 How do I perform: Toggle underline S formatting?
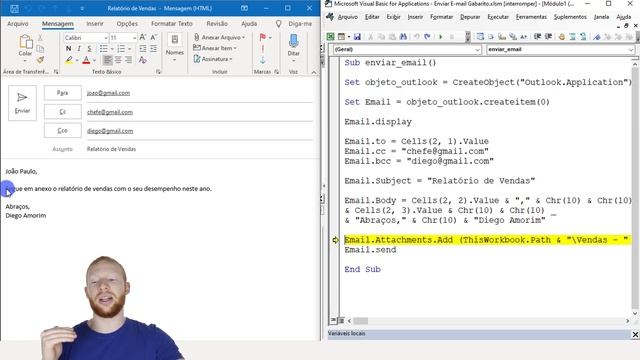tap(89, 49)
